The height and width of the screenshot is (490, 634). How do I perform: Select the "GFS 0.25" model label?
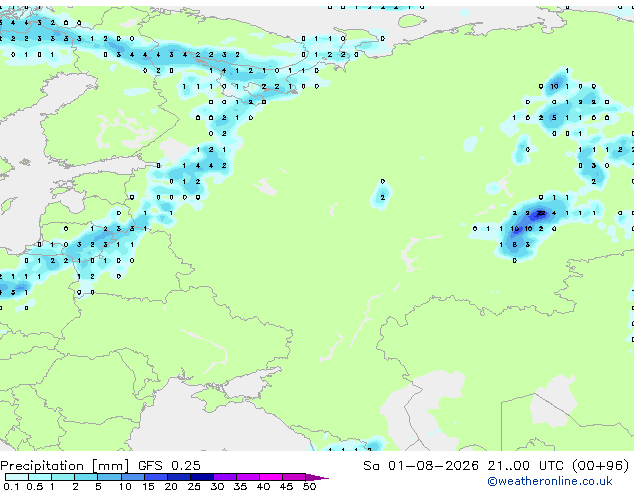[169, 466]
